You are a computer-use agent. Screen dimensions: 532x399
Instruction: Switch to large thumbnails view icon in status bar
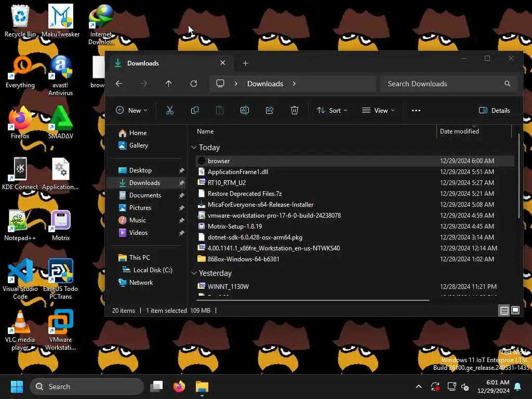pyautogui.click(x=515, y=311)
